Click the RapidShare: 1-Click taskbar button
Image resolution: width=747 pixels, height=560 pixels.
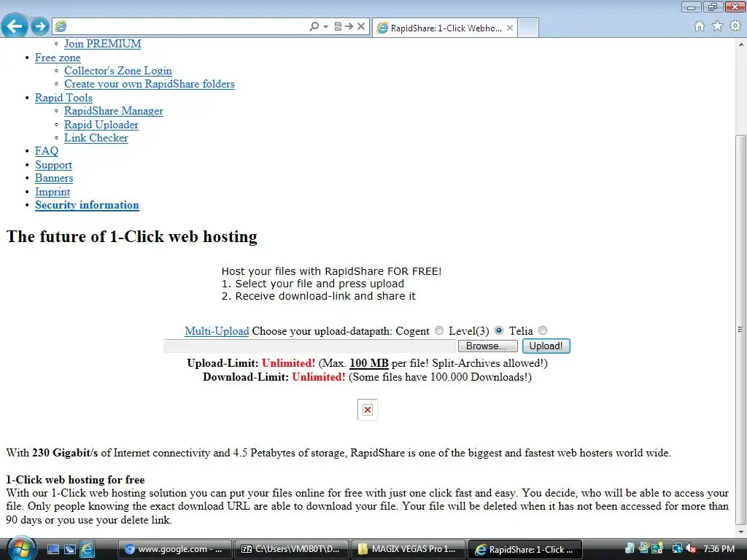(x=525, y=549)
